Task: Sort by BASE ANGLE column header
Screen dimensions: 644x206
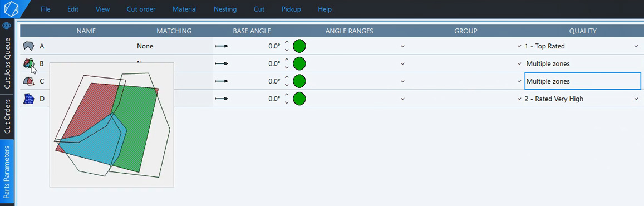Action: click(x=252, y=31)
